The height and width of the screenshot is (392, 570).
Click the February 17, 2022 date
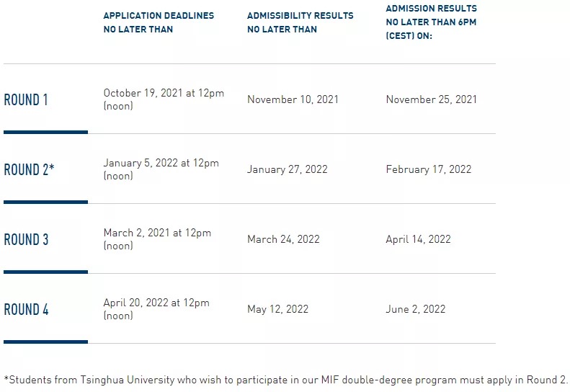(x=429, y=169)
